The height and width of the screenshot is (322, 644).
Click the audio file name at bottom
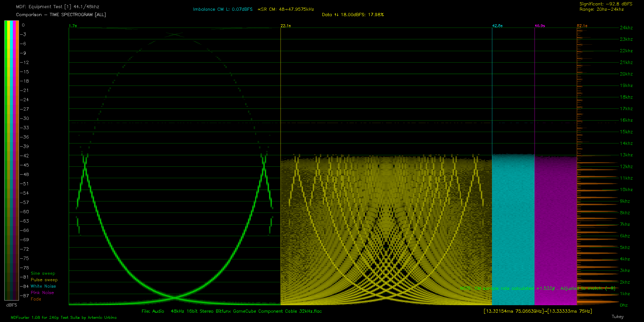[231, 311]
